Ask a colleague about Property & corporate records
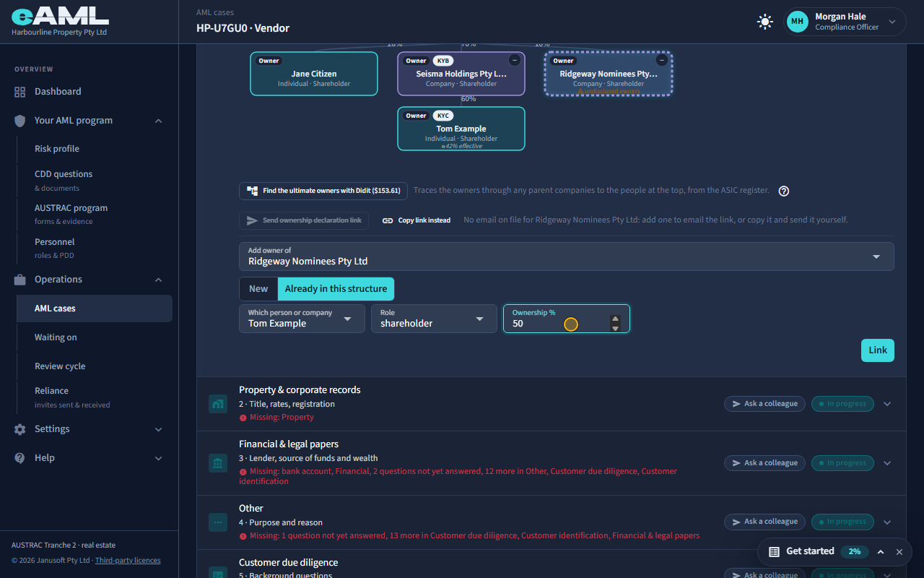 [765, 404]
